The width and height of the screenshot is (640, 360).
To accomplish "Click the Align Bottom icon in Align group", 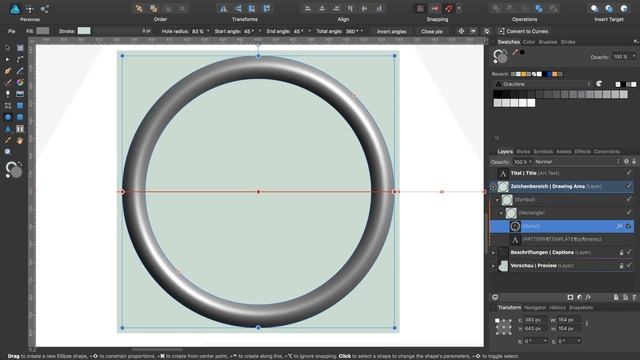I will coord(379,9).
